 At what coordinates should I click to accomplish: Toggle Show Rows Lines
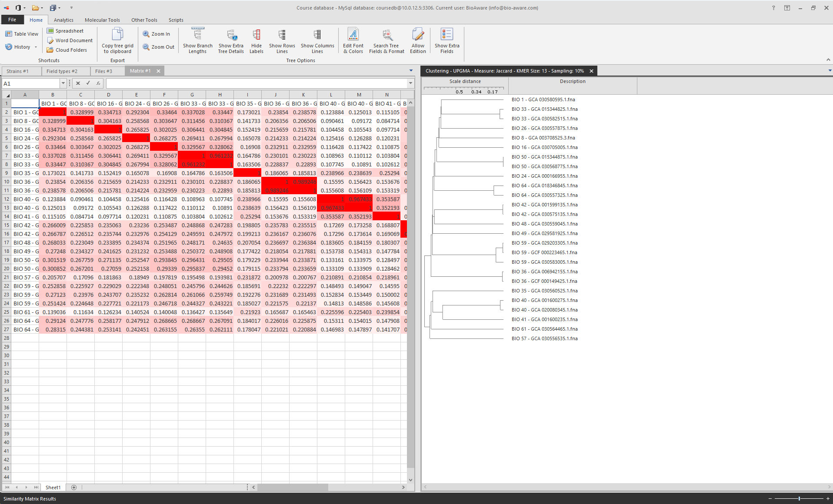coord(282,40)
